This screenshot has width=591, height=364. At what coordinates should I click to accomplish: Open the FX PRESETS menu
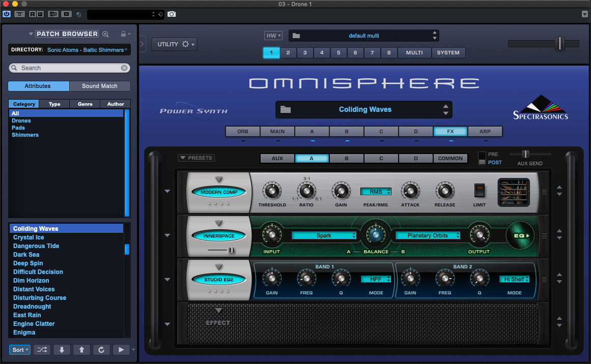pyautogui.click(x=196, y=158)
